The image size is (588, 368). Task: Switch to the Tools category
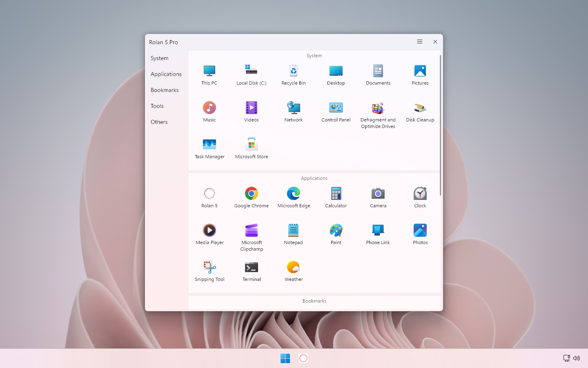(x=157, y=106)
